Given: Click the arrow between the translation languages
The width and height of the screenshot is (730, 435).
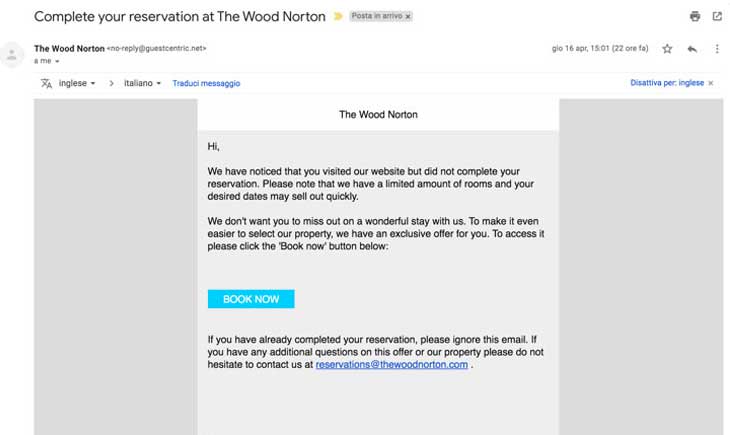Looking at the screenshot, I should click(111, 83).
